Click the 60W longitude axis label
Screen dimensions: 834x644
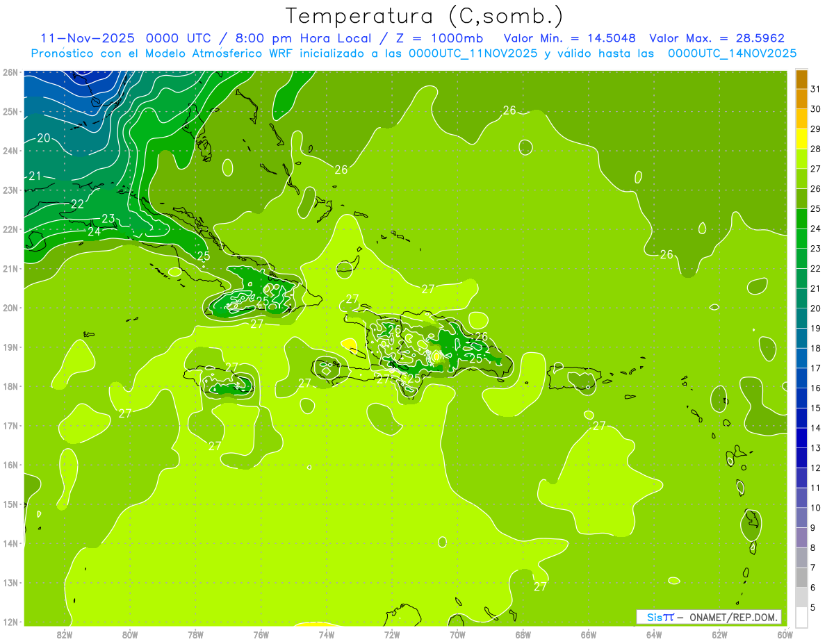785,634
